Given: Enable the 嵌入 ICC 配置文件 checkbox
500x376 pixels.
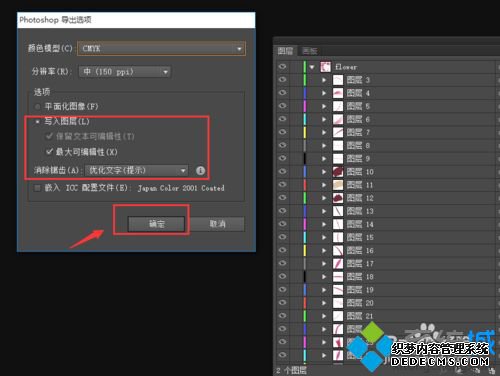Looking at the screenshot, I should point(37,188).
